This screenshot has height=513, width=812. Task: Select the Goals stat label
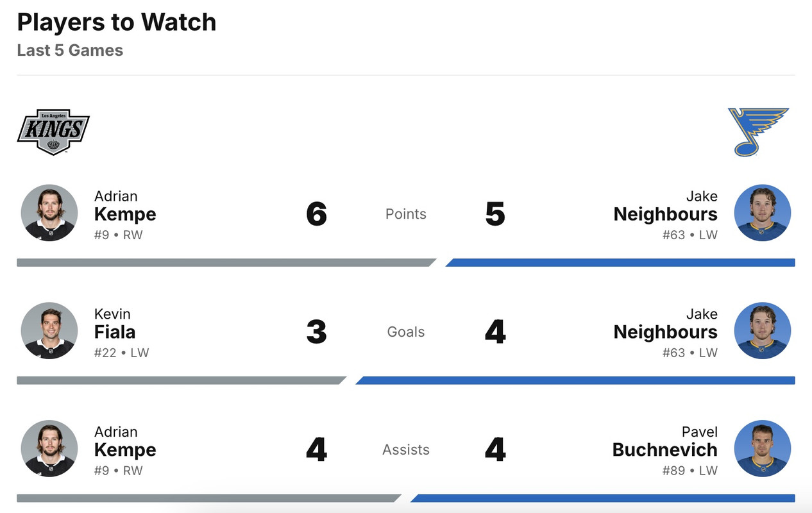pyautogui.click(x=405, y=332)
